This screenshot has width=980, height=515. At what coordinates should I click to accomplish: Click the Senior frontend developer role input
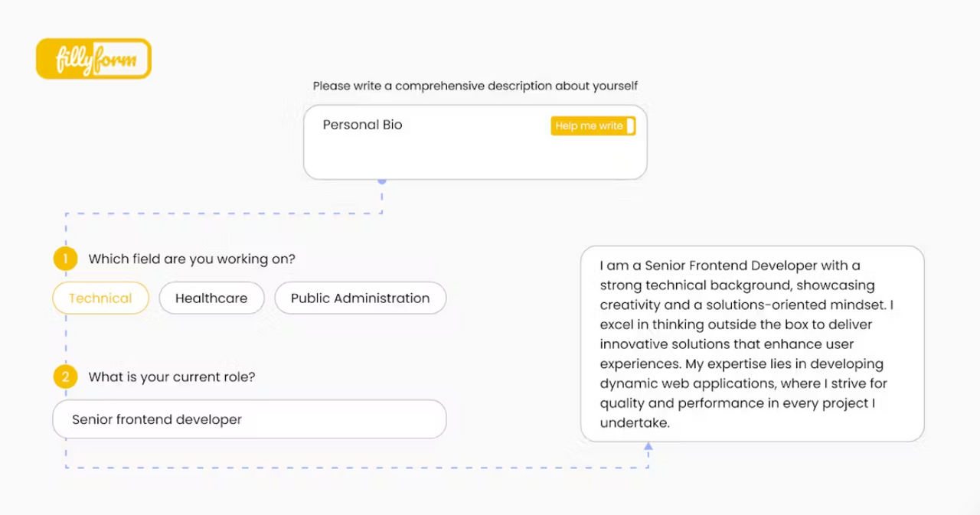(249, 419)
